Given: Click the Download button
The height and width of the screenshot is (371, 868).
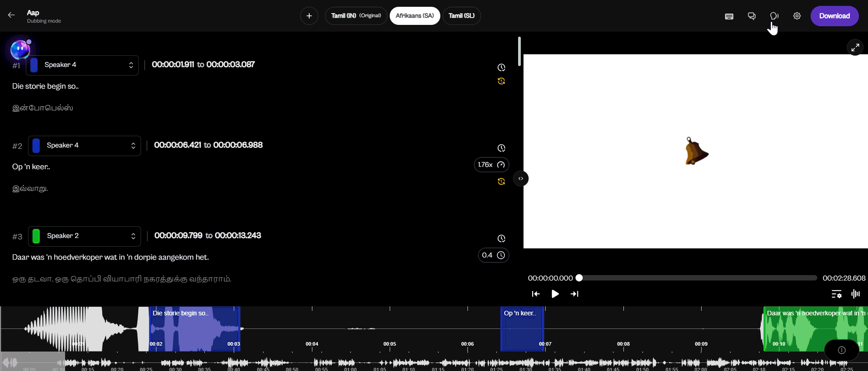Looking at the screenshot, I should click(834, 16).
